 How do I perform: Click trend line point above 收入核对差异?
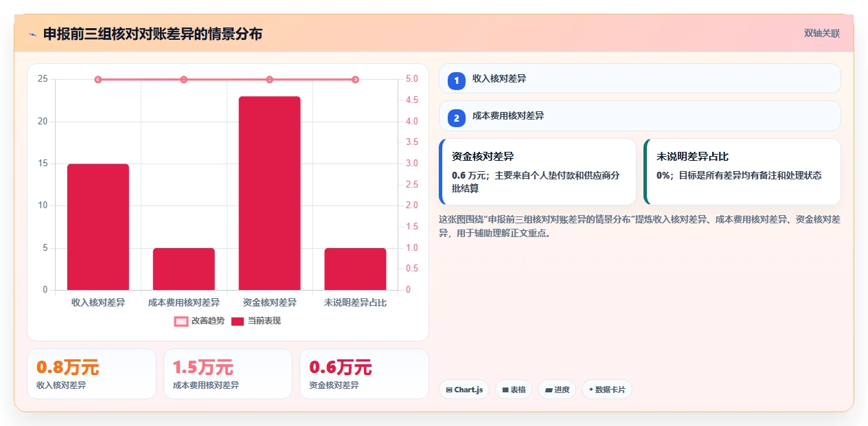[98, 80]
